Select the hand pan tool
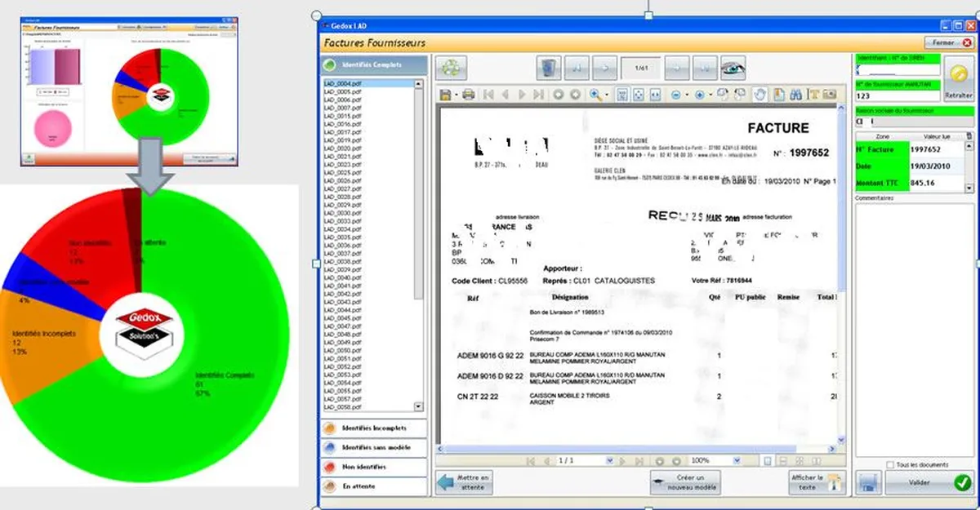The height and width of the screenshot is (510, 980). coord(759,95)
